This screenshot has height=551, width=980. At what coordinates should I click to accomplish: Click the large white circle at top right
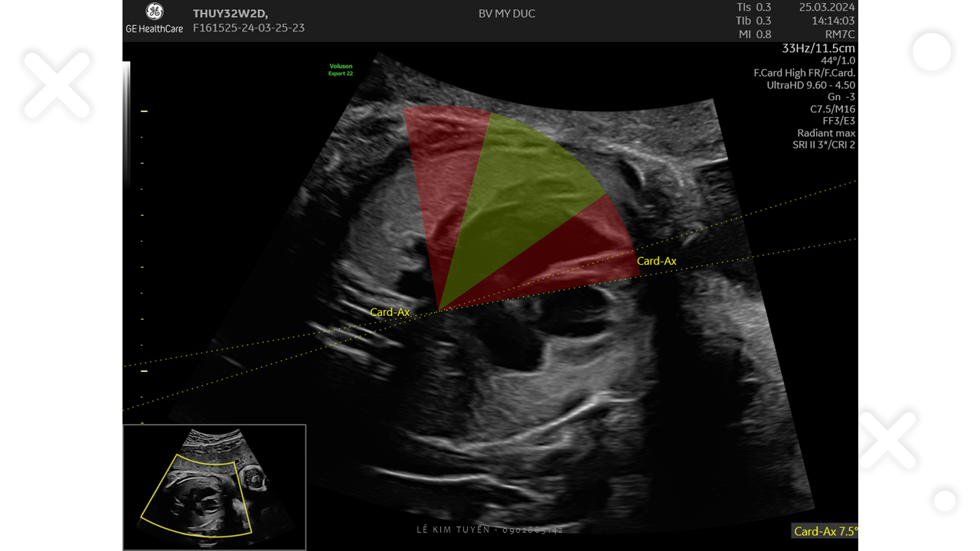click(x=932, y=53)
